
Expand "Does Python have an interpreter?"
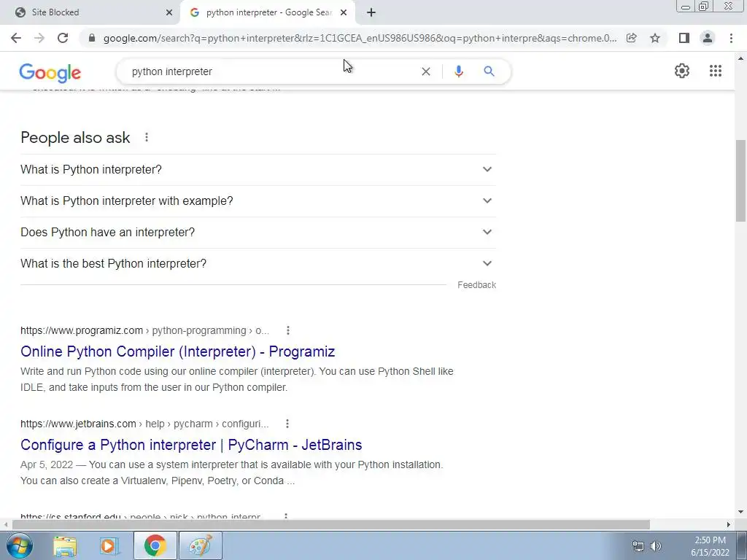(258, 233)
